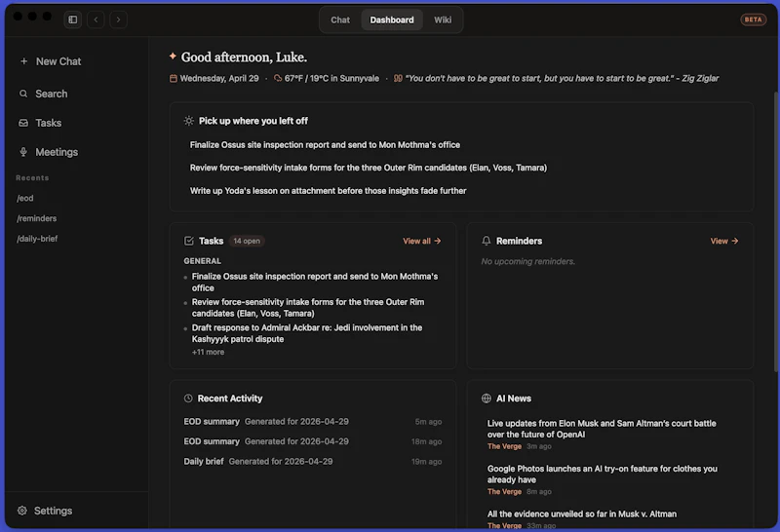Open Tasks in the sidebar

point(48,123)
